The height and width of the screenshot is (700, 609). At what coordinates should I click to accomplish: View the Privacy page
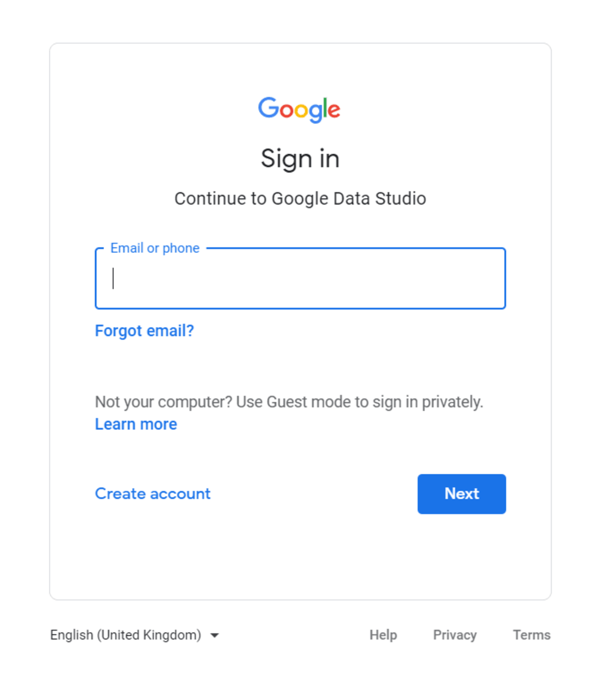pos(455,635)
